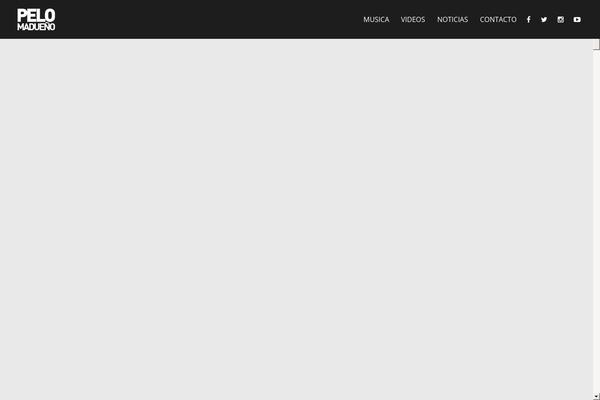Click the scrollbar down arrow
600x400 pixels.
tap(596, 397)
